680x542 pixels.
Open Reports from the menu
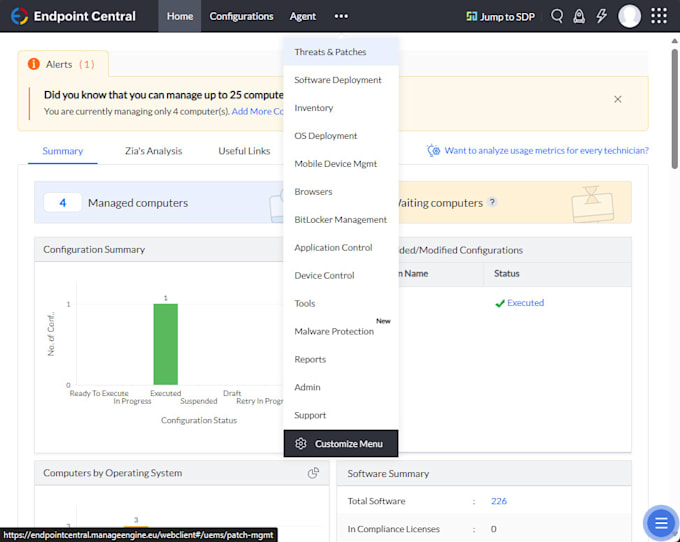[x=341, y=359]
